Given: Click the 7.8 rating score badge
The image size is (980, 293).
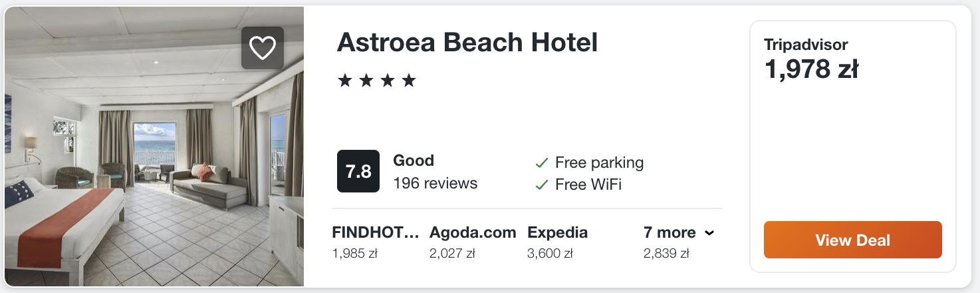Looking at the screenshot, I should [x=358, y=171].
